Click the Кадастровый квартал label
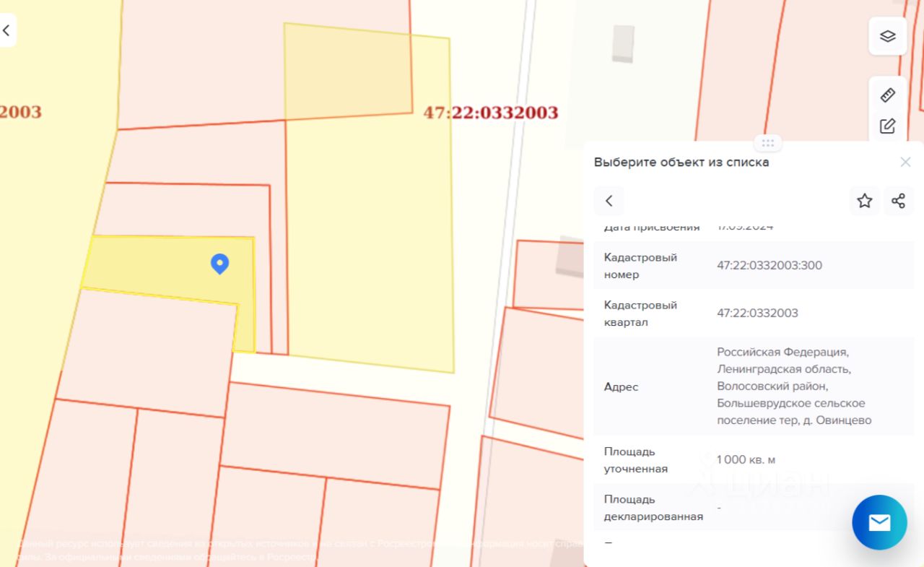This screenshot has width=924, height=567. click(640, 313)
